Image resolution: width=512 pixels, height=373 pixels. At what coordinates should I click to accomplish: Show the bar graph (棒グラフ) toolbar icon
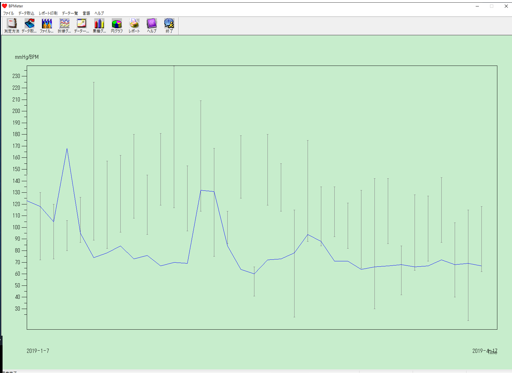tap(99, 25)
